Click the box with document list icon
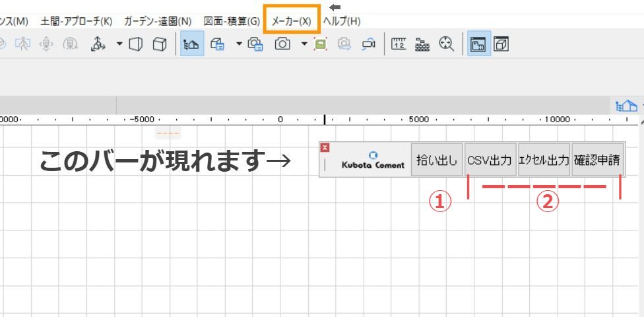The height and width of the screenshot is (317, 644). 217,44
